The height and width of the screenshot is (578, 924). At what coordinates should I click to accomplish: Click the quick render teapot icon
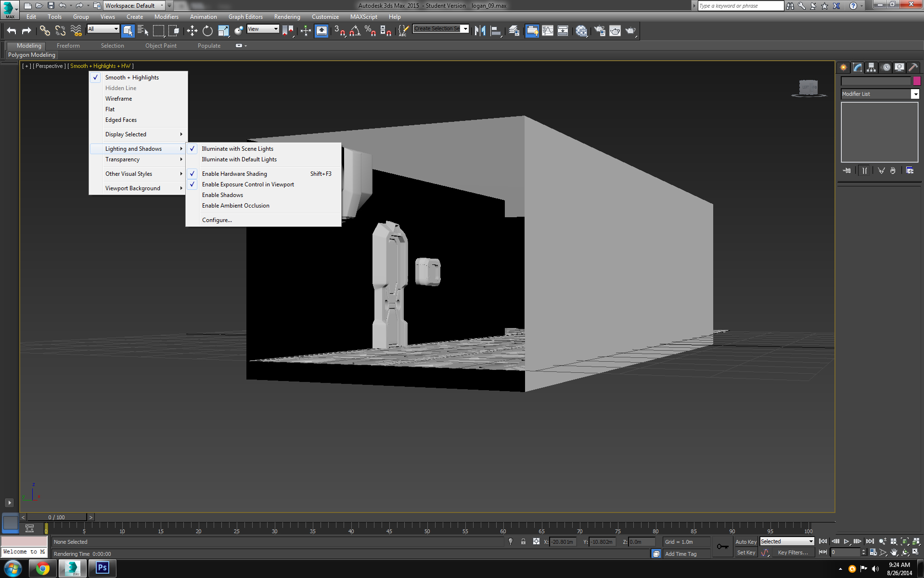pos(630,31)
